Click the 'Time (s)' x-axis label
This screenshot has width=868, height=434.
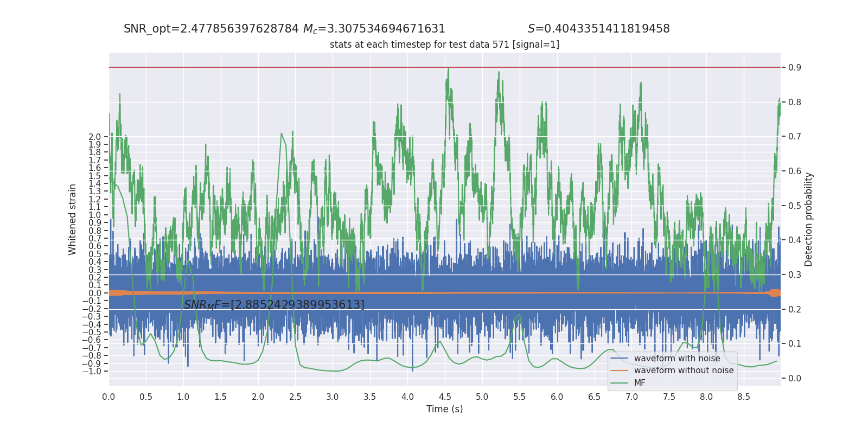pyautogui.click(x=444, y=409)
